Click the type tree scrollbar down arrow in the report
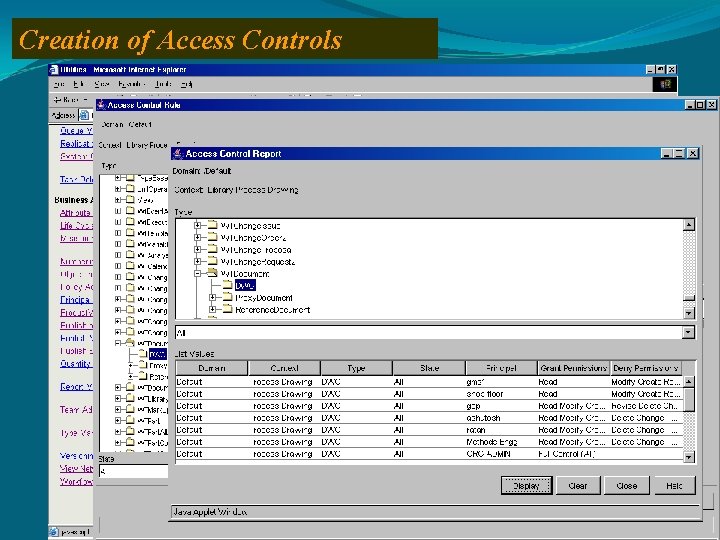720x540 pixels. point(688,313)
